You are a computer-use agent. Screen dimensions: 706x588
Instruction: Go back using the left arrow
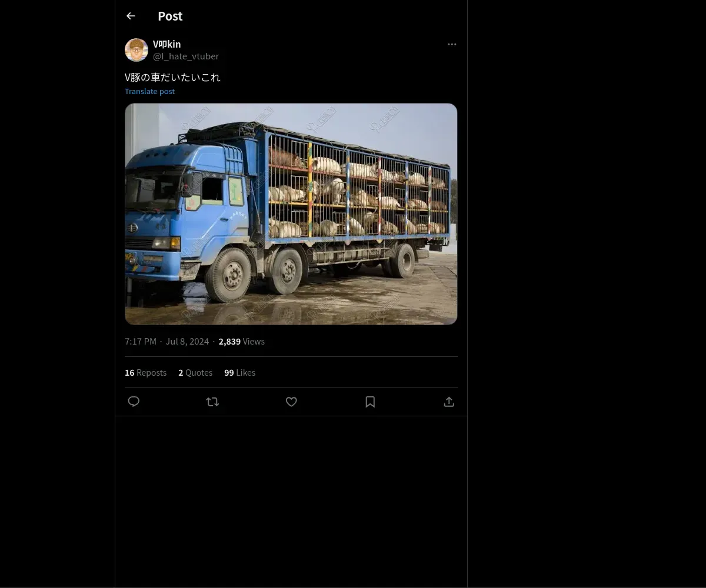pos(131,16)
